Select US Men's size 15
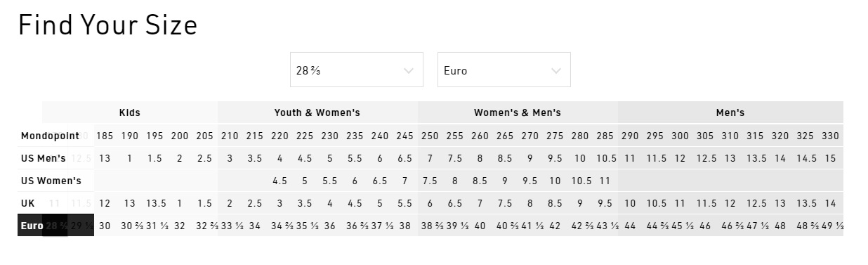The image size is (868, 265). (830, 158)
